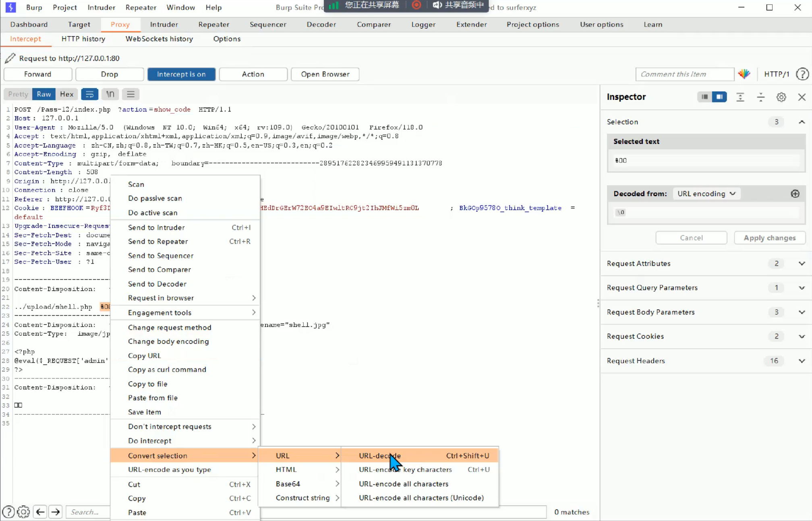Open the editor hamburger menu icon
812x521 pixels.
tap(130, 94)
